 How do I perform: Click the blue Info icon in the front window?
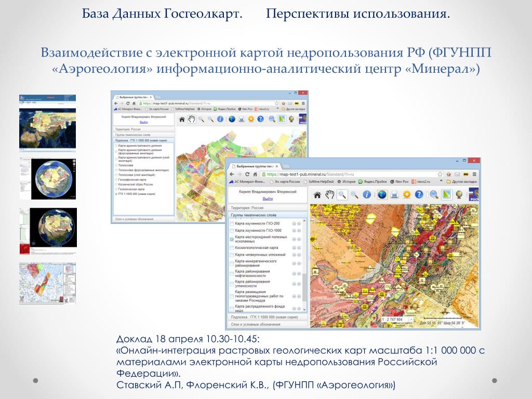pos(367,194)
